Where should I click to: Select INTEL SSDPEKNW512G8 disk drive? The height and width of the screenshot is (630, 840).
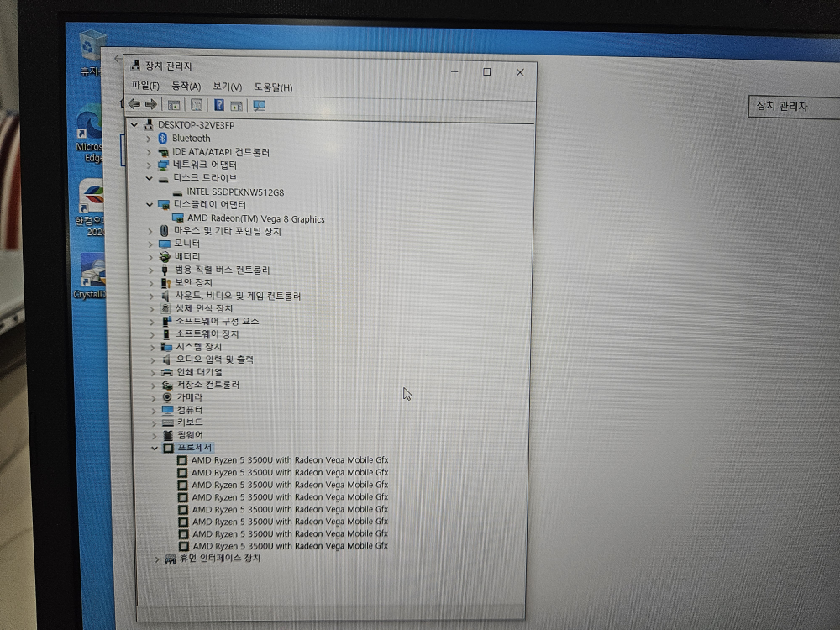(x=235, y=192)
